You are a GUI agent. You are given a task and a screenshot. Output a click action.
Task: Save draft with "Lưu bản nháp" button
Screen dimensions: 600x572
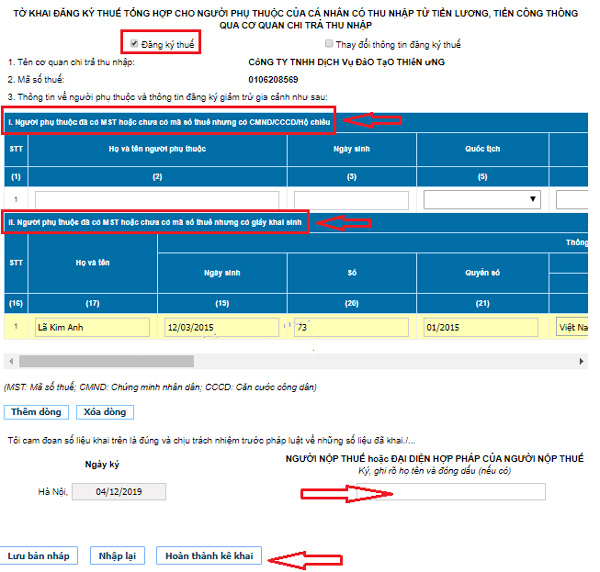click(x=39, y=555)
